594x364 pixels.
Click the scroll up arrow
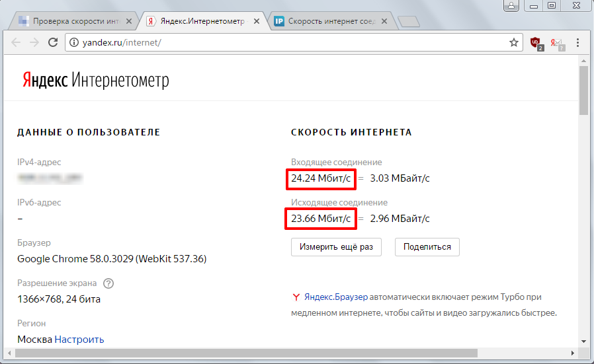coord(583,61)
